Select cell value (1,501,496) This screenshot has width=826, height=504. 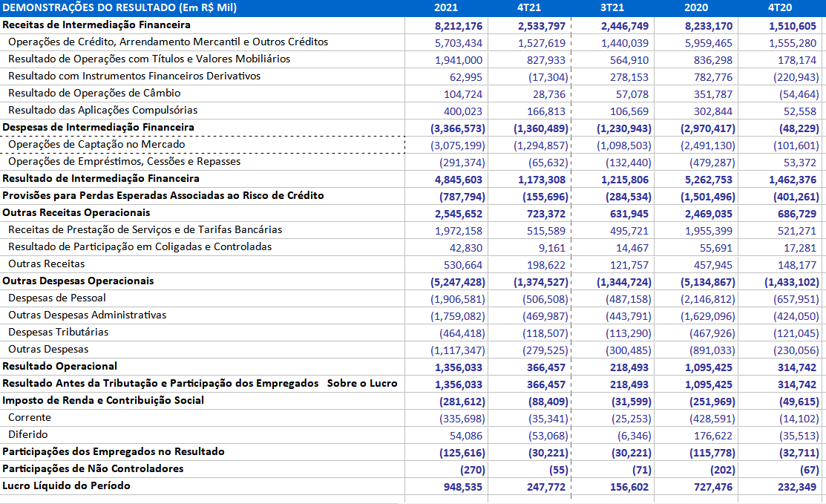[708, 197]
